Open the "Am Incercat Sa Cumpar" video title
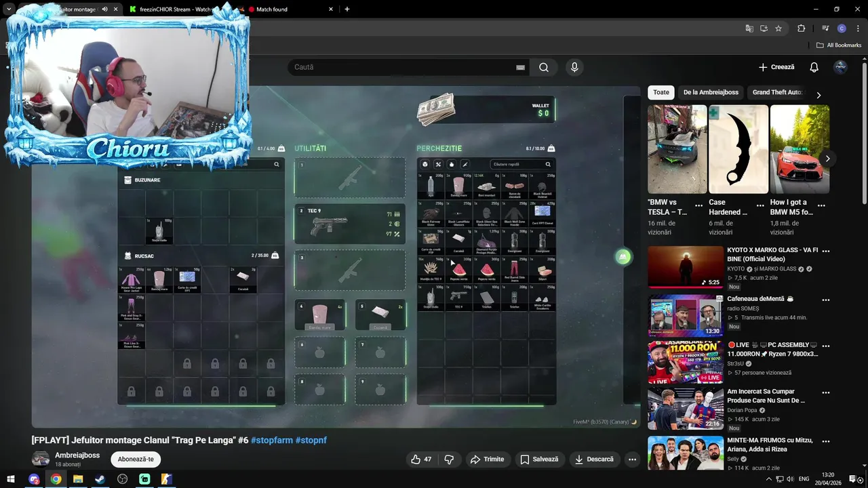868x488 pixels. [766, 396]
